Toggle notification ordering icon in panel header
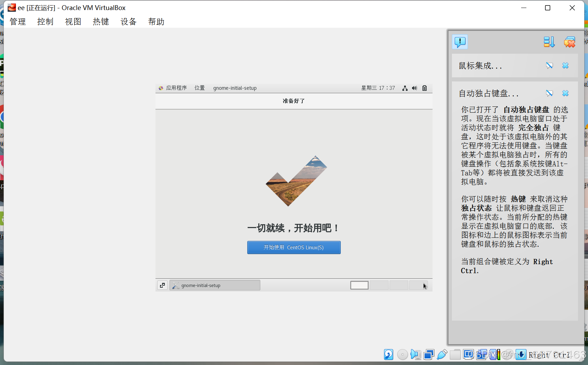 (x=549, y=42)
